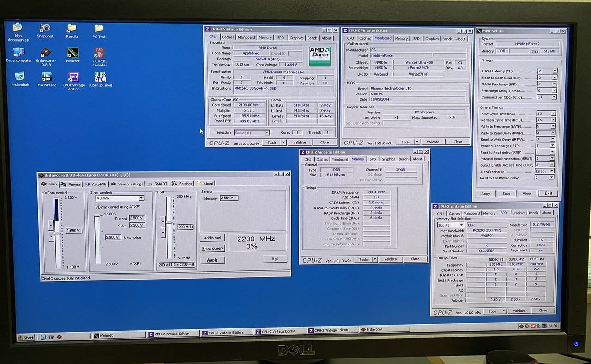Click Validate in the CPU-Z SPD window

(x=519, y=310)
